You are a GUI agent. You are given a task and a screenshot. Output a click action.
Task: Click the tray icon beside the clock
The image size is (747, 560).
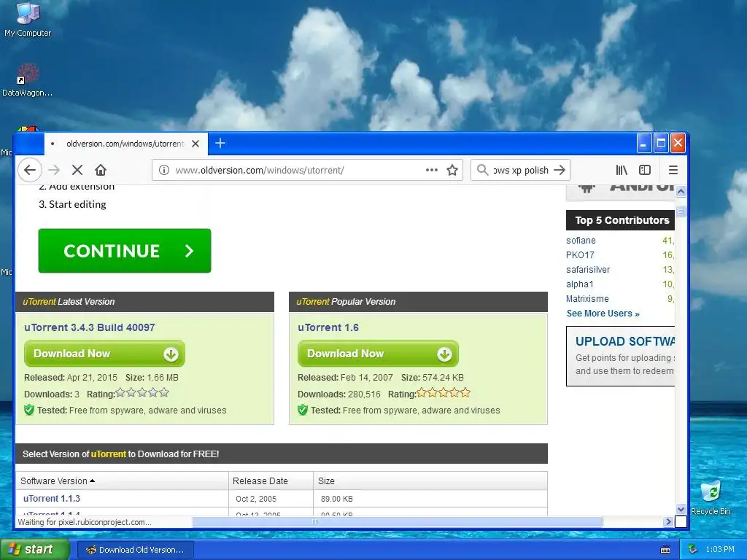tap(693, 550)
